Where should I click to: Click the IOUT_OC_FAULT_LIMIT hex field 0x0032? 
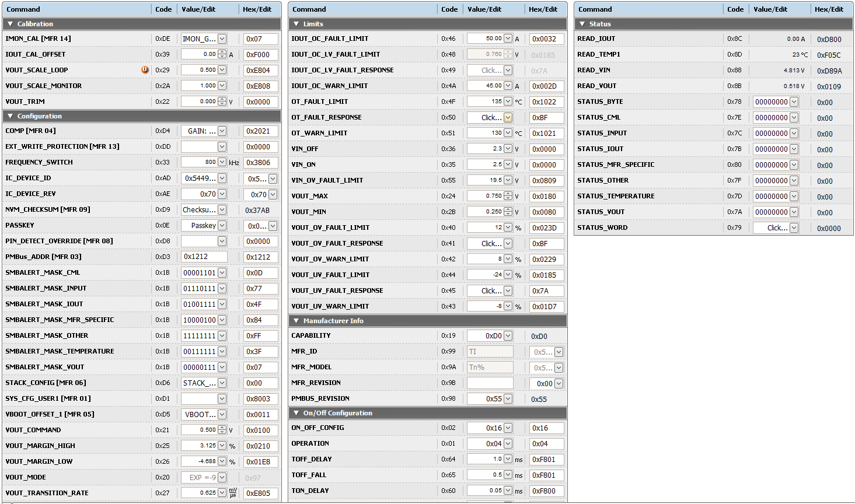click(x=546, y=38)
